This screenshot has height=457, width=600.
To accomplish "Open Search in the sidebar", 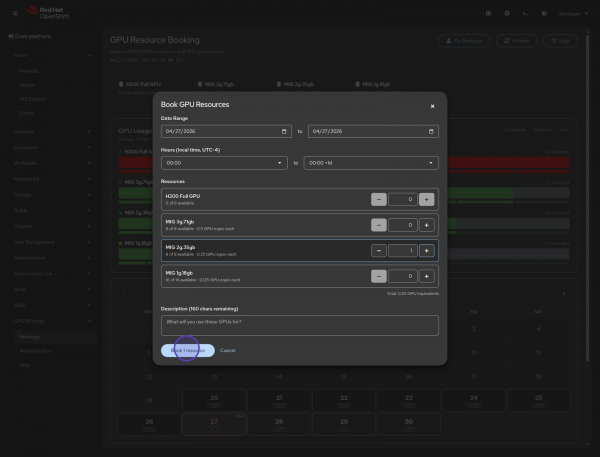I will tap(27, 85).
